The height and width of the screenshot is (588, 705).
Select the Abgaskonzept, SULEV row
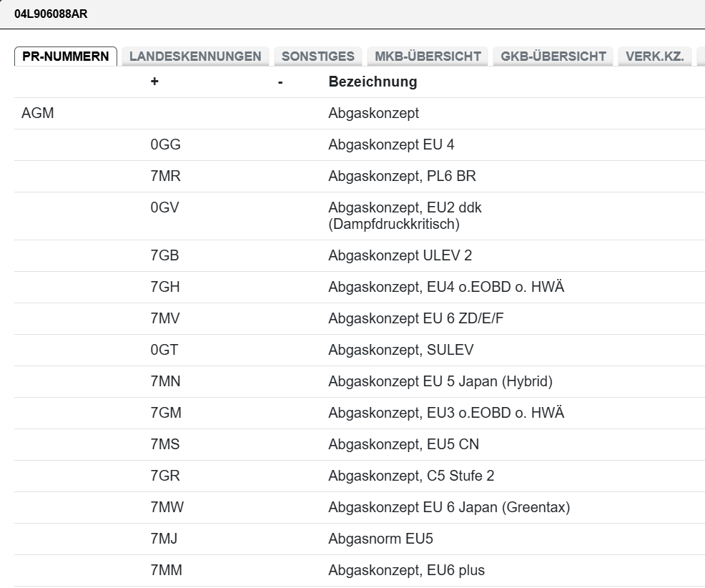tap(400, 350)
